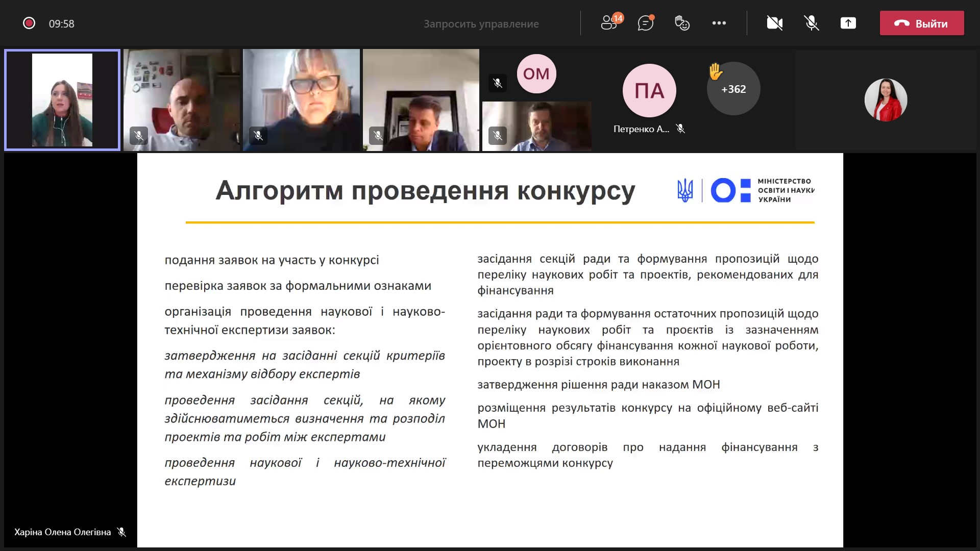Image resolution: width=980 pixels, height=551 pixels.
Task: Open the participants list icon
Action: (611, 22)
